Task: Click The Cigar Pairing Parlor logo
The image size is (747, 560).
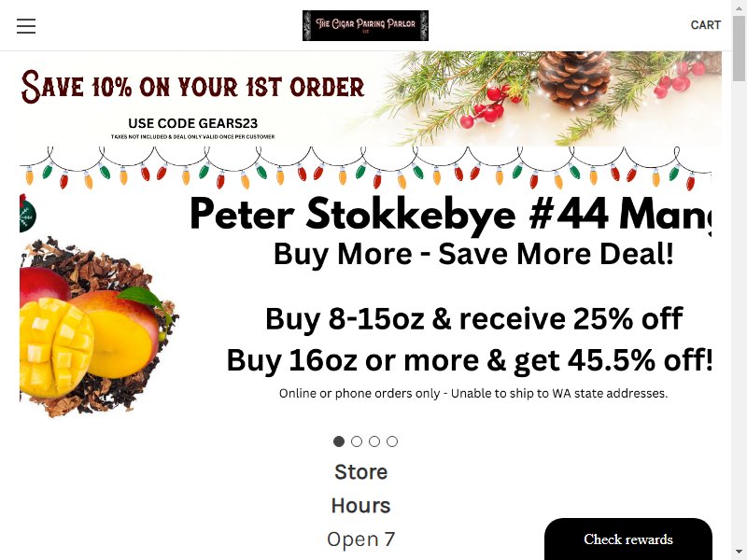Action: click(x=365, y=25)
